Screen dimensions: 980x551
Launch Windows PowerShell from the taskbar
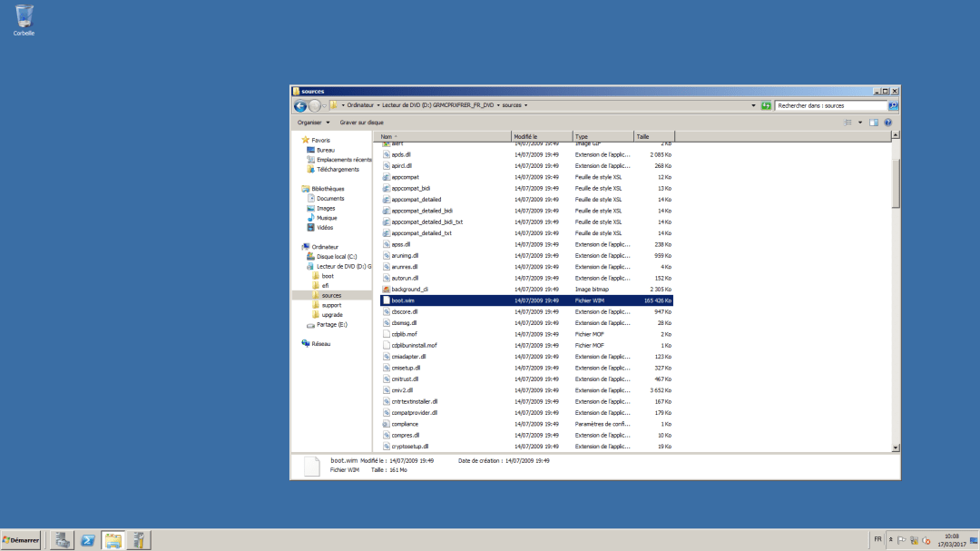(x=87, y=539)
